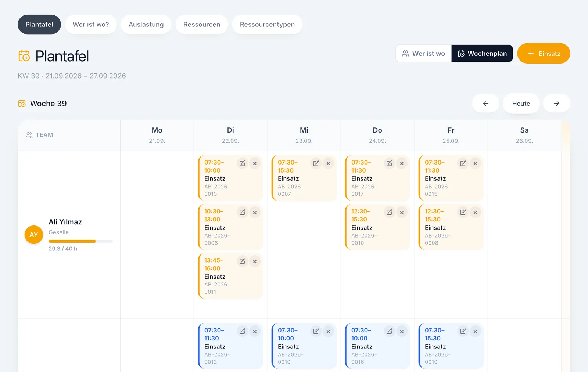Select the AY avatar of Ali Yılmaz
Image resolution: width=588 pixels, height=372 pixels.
point(34,235)
